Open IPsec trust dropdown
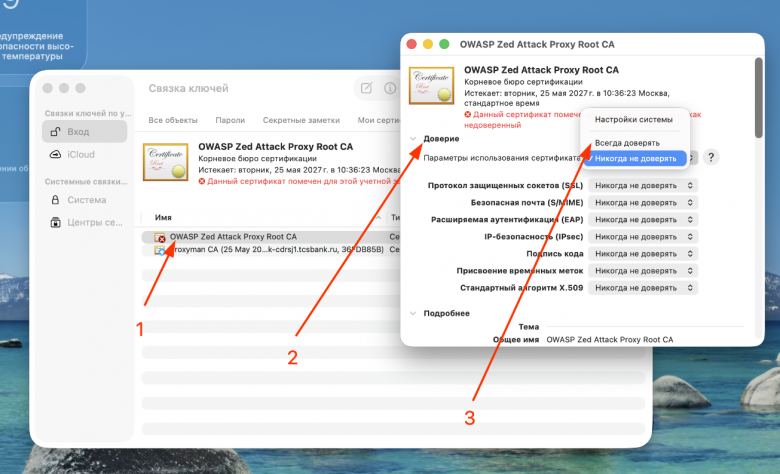The height and width of the screenshot is (474, 780). (643, 237)
